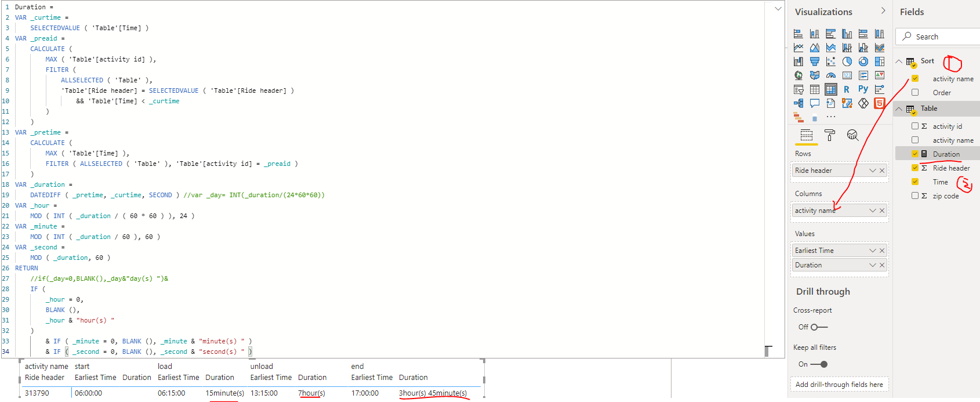Screen dimensions: 980x402
Task: Click the start column header
Action: pyautogui.click(x=82, y=367)
